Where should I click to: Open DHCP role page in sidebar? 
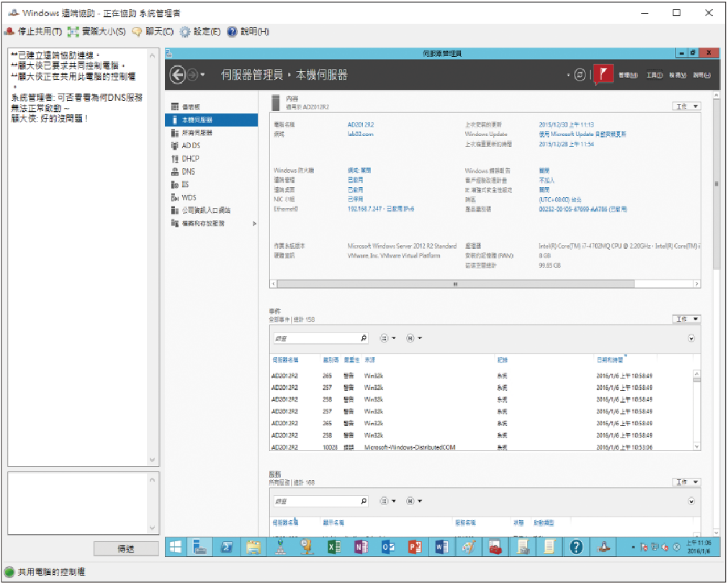pyautogui.click(x=211, y=158)
